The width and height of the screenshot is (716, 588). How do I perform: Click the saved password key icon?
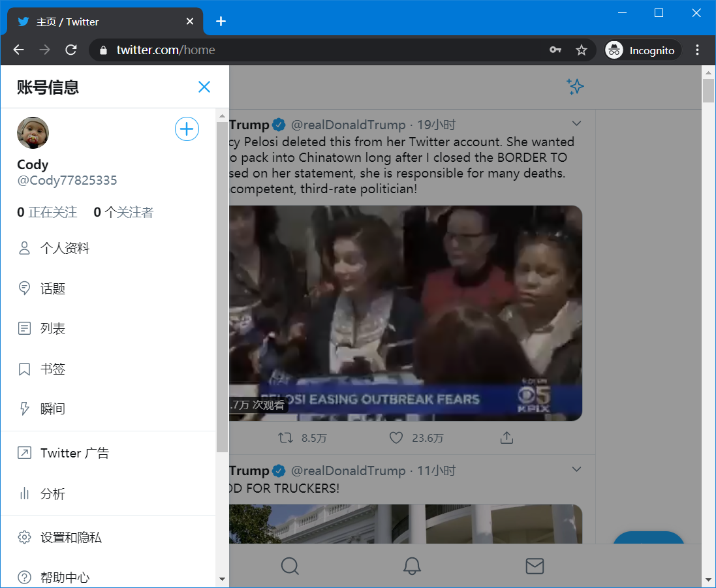[x=555, y=50]
